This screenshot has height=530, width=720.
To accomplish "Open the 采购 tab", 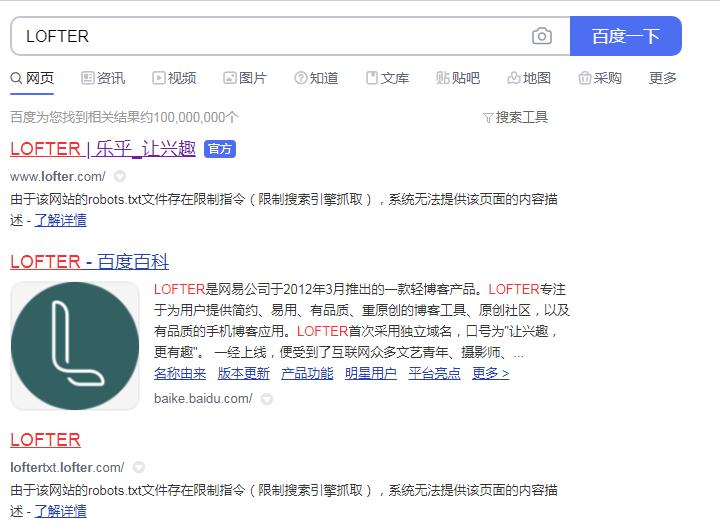I will [x=600, y=78].
